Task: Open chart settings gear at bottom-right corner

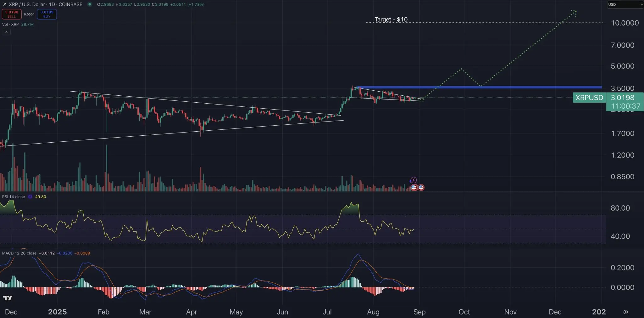Action: pos(625,312)
